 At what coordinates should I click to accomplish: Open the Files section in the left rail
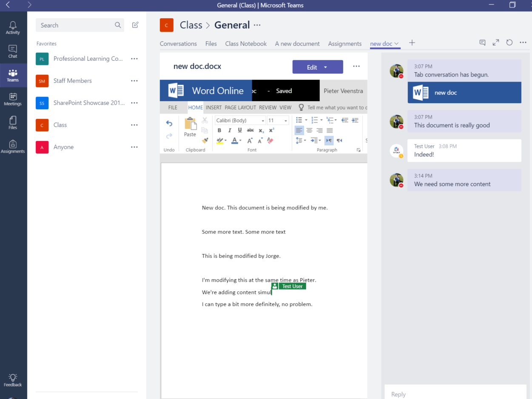pyautogui.click(x=13, y=123)
